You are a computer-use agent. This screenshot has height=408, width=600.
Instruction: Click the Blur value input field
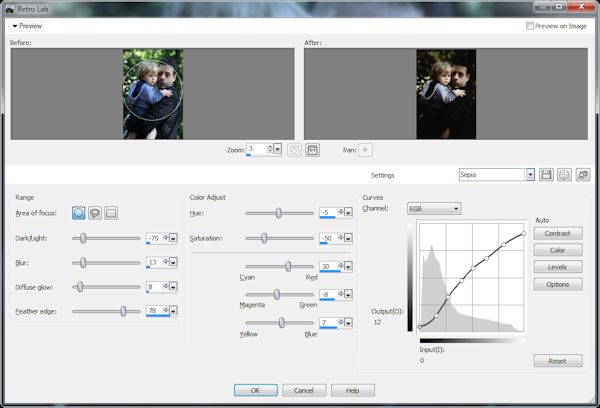tap(155, 262)
